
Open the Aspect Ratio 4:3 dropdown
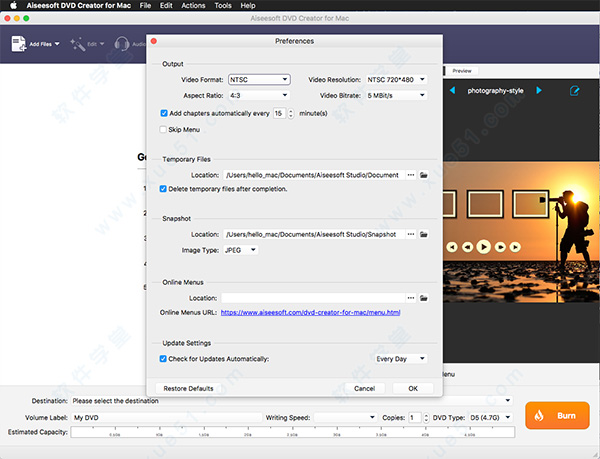coord(259,95)
